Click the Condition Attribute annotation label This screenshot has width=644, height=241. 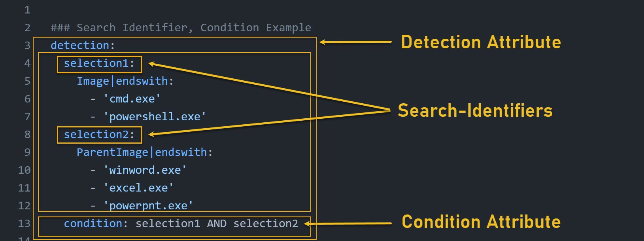pyautogui.click(x=481, y=222)
